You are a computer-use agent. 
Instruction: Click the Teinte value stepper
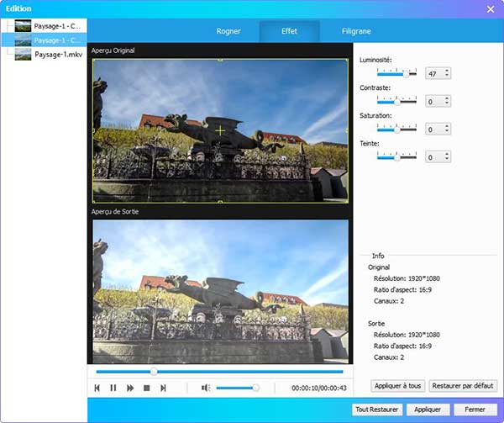[447, 157]
